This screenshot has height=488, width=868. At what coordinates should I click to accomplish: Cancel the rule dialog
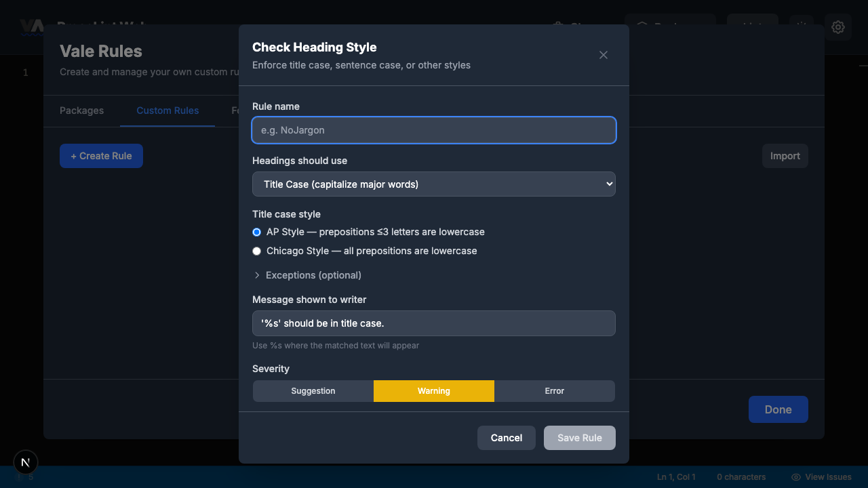(x=506, y=438)
